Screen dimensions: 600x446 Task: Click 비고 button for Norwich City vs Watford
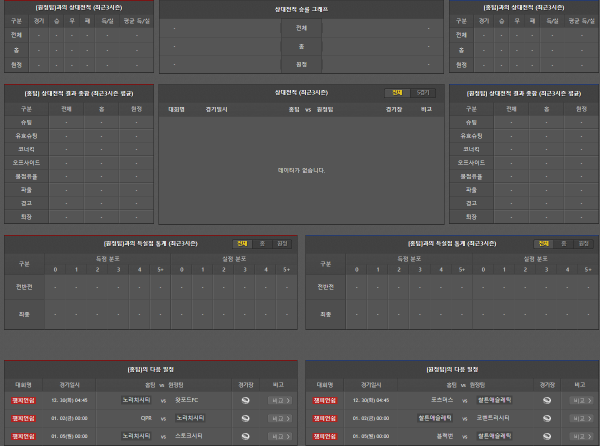tap(278, 400)
